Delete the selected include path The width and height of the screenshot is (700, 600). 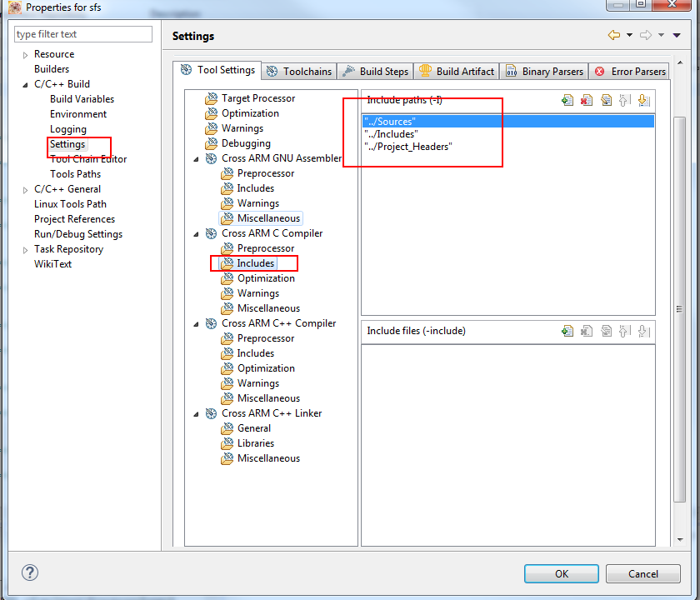pos(587,100)
